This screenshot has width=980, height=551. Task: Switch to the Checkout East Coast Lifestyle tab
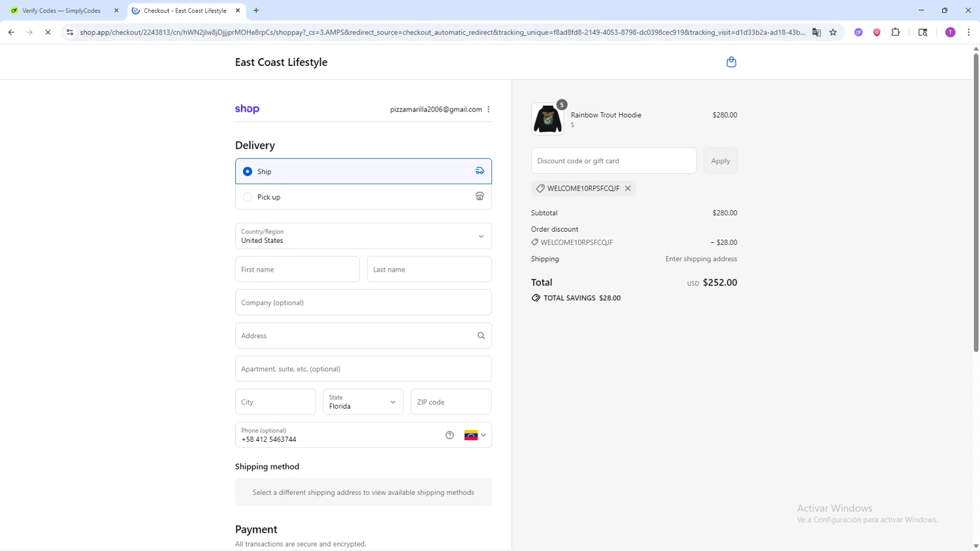pyautogui.click(x=186, y=10)
